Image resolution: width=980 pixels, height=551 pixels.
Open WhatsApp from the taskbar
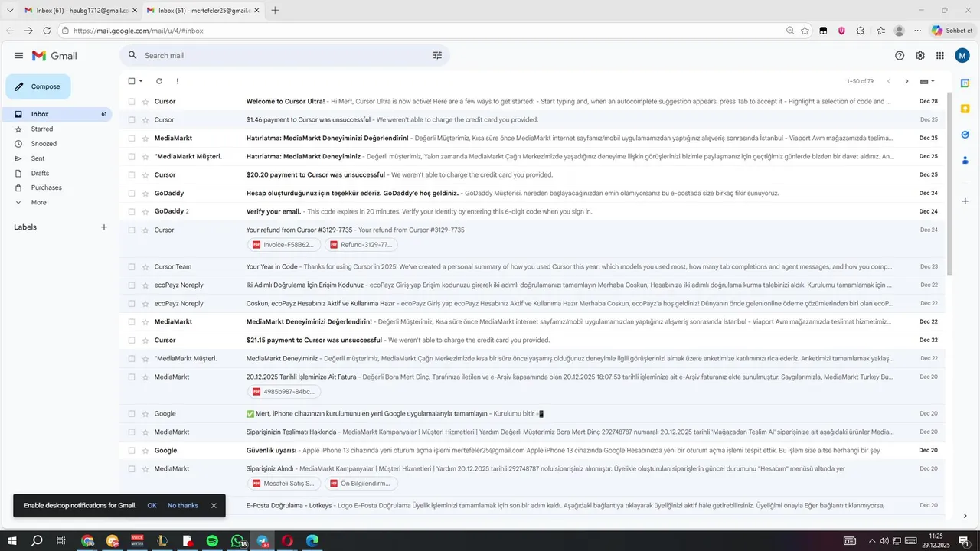click(238, 541)
